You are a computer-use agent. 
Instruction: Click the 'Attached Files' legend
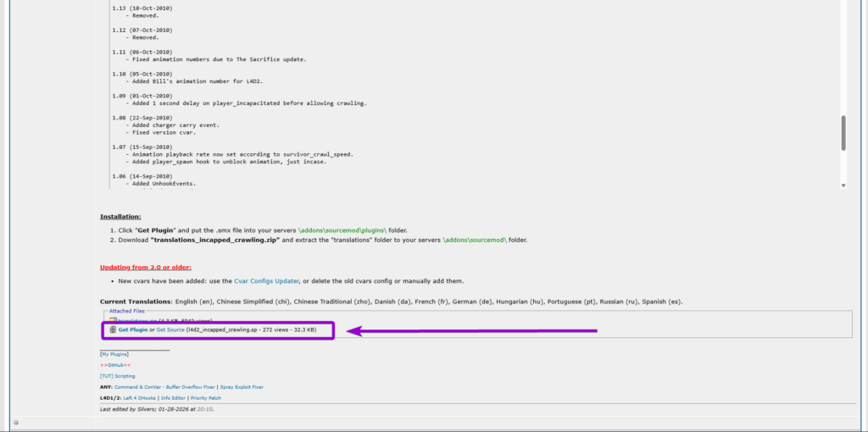tap(127, 312)
